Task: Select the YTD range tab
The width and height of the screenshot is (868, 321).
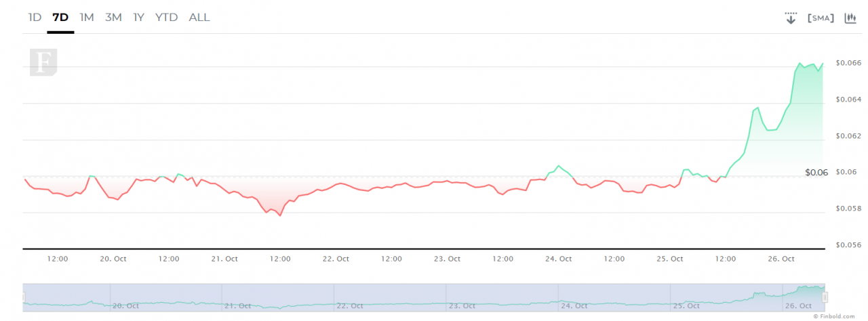Action: click(166, 18)
